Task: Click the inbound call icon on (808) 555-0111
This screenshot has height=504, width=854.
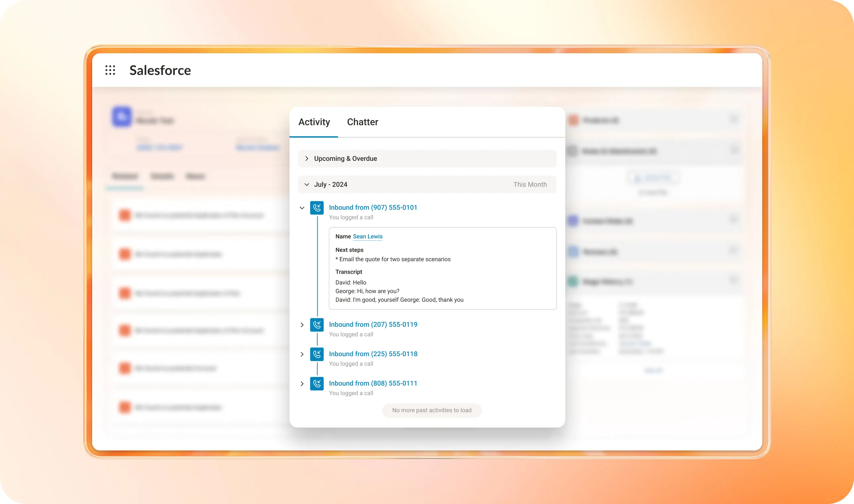Action: 317,384
